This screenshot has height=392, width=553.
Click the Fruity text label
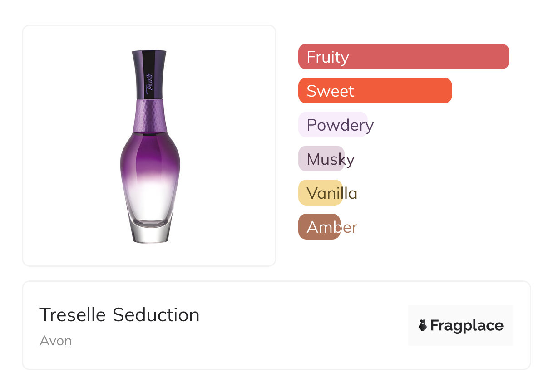pos(328,57)
